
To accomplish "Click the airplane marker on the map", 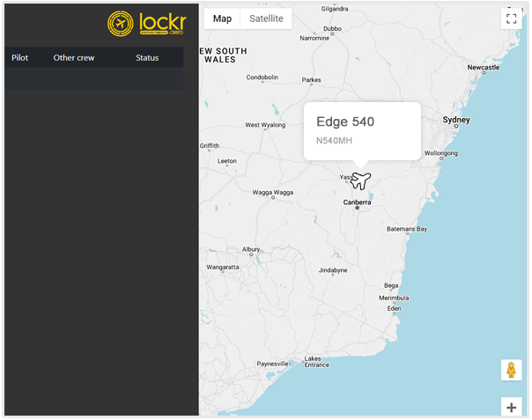I will (x=360, y=181).
